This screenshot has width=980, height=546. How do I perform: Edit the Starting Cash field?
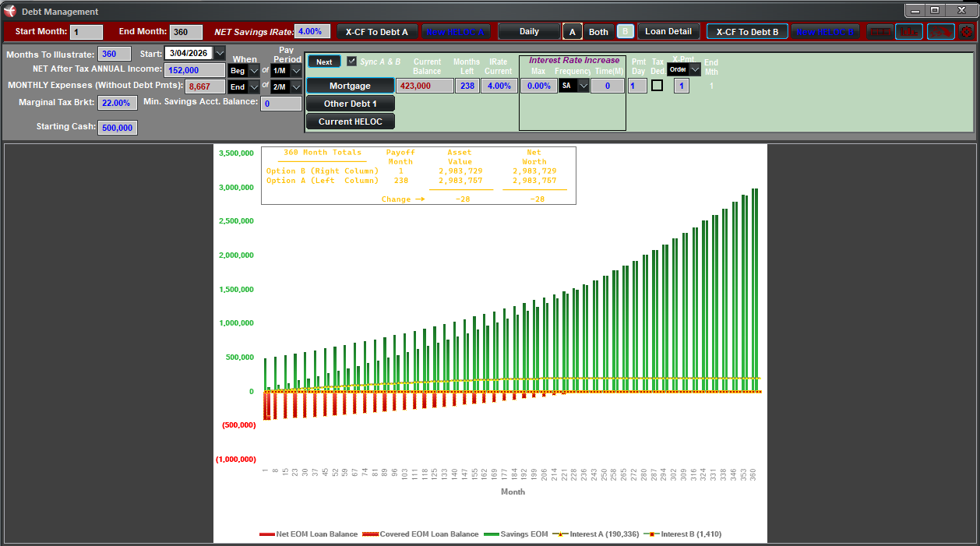pos(118,128)
